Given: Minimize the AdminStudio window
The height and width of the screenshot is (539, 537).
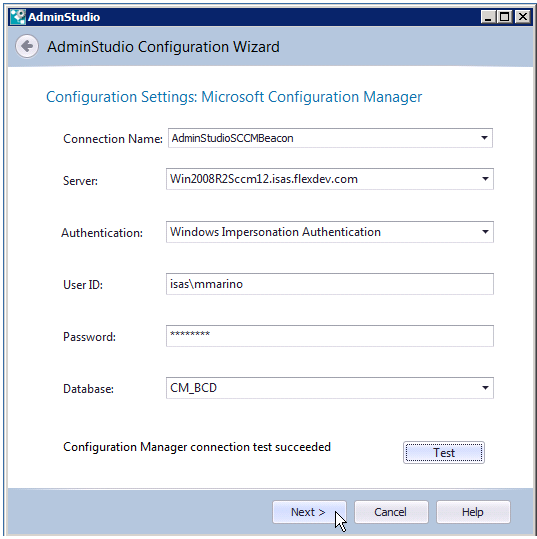Looking at the screenshot, I should 488,17.
